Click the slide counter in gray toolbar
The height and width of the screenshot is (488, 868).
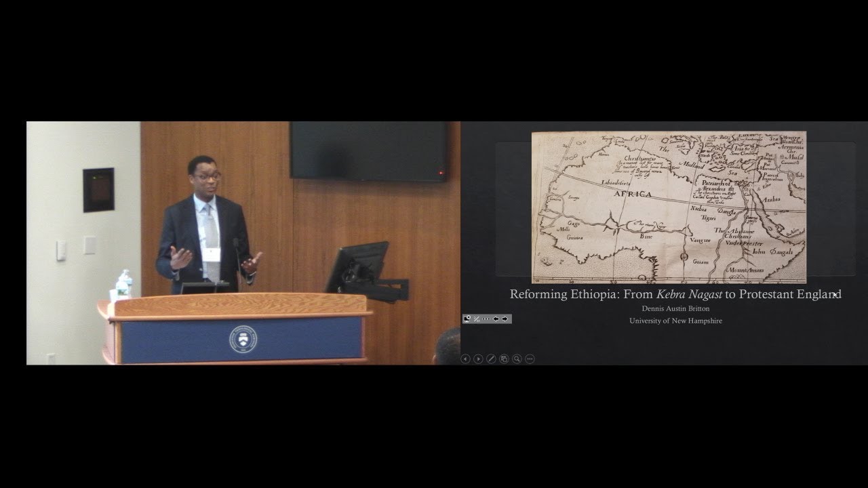(477, 319)
